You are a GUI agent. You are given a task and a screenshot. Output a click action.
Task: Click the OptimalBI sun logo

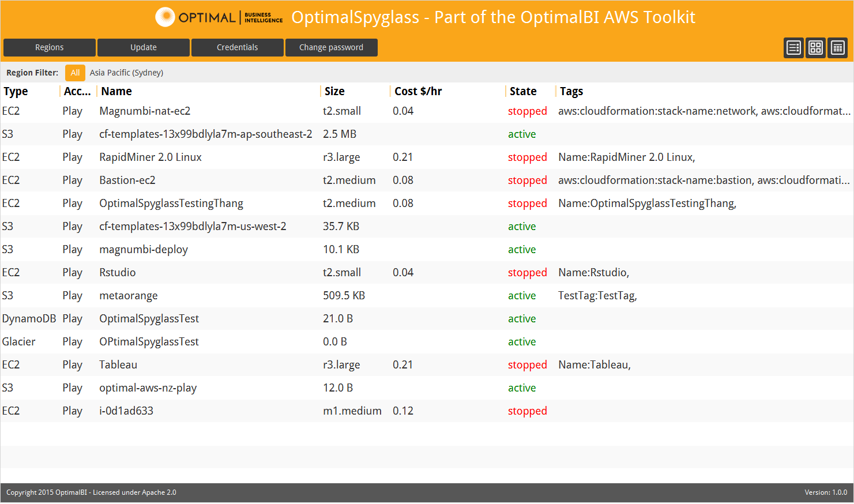[x=165, y=17]
